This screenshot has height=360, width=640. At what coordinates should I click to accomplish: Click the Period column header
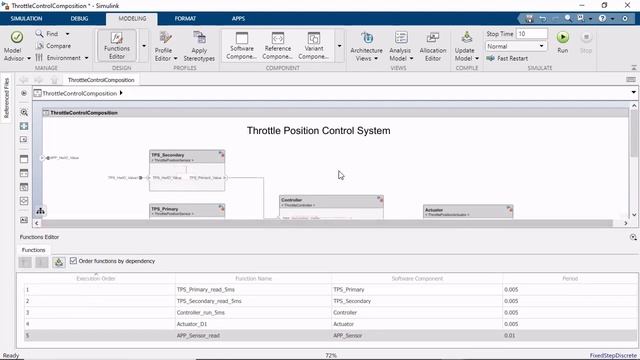(x=570, y=278)
